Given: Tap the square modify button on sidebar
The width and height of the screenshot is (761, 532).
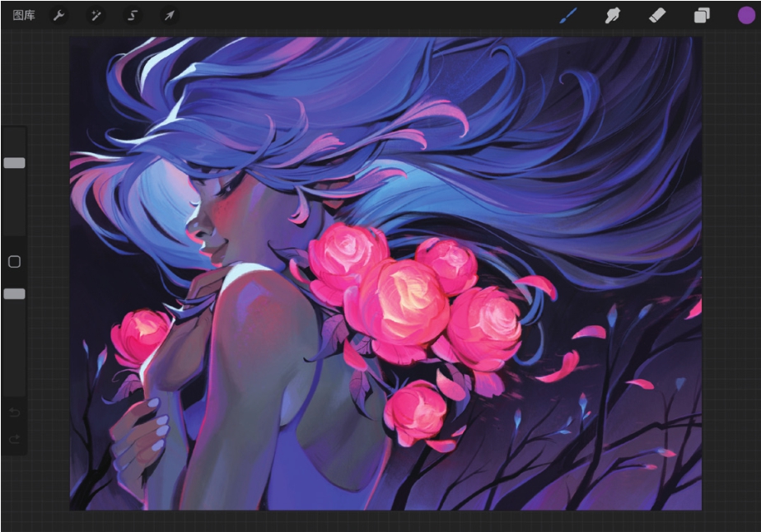Looking at the screenshot, I should [15, 262].
